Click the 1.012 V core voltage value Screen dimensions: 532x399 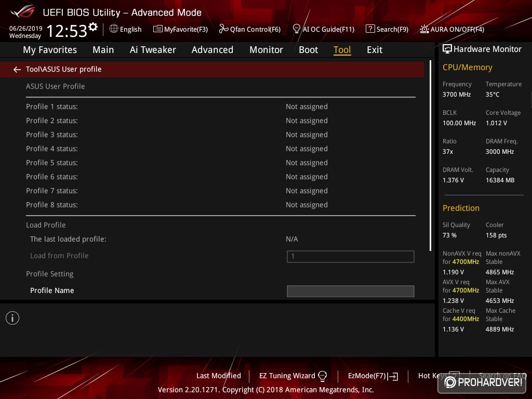click(x=496, y=123)
